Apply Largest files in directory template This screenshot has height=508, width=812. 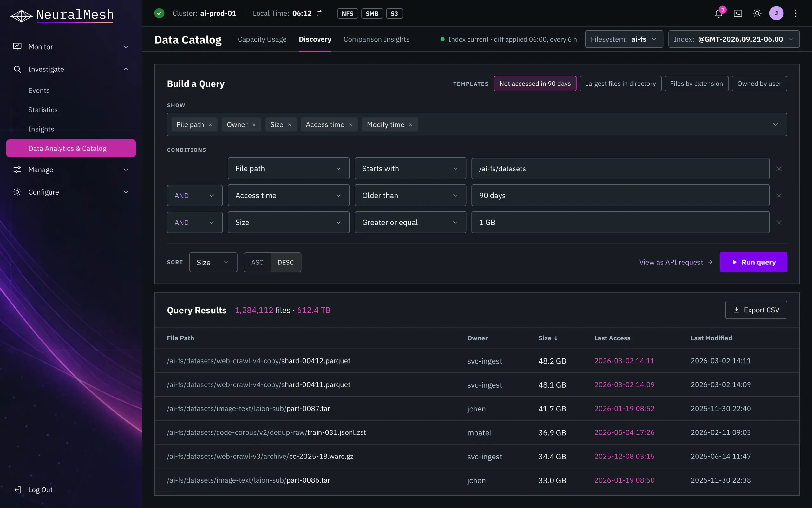coord(620,84)
